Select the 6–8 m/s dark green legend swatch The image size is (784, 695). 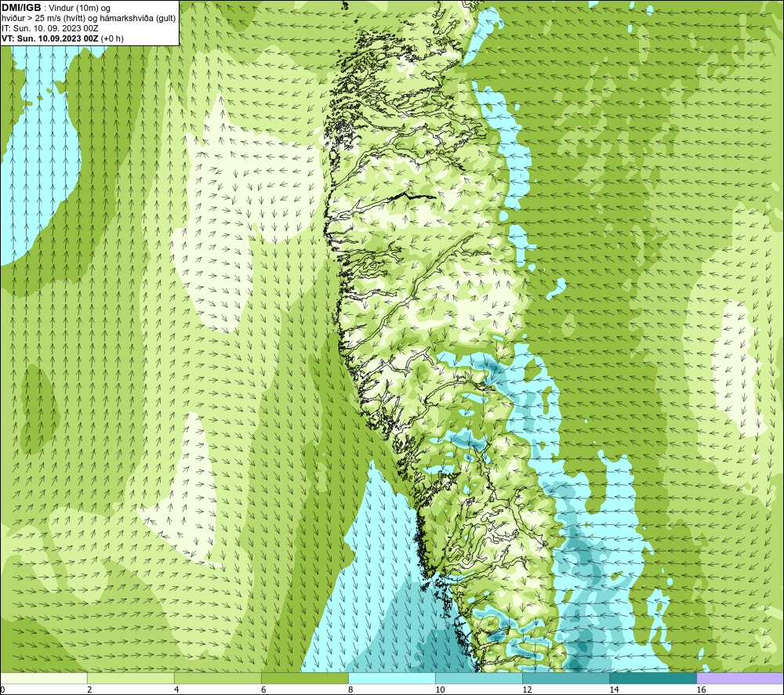(x=305, y=678)
